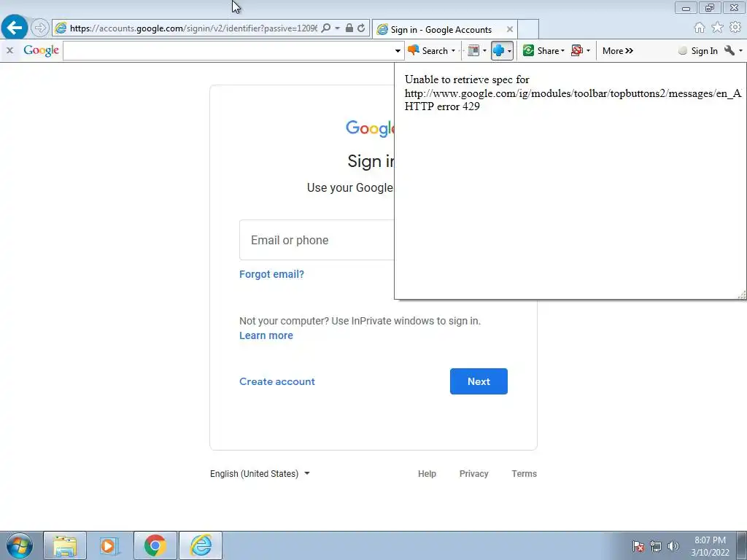
Task: Expand the address bar autocomplete arrow
Action: click(337, 28)
